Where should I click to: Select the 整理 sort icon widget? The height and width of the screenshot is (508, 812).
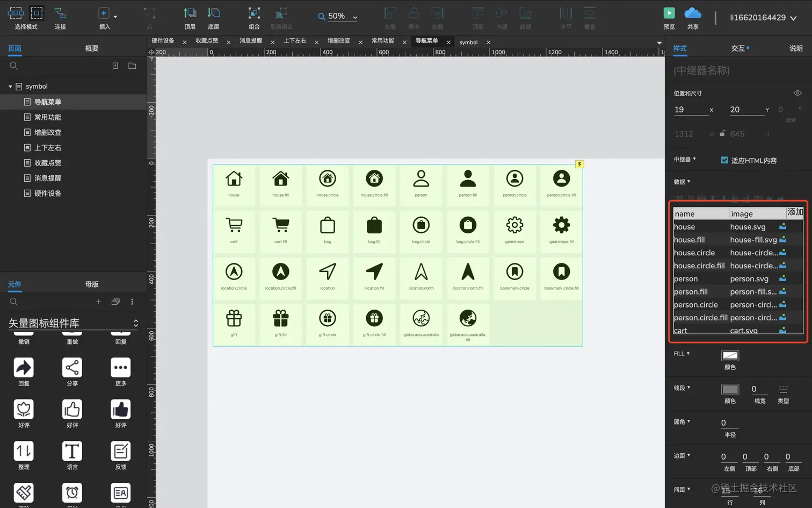24,451
